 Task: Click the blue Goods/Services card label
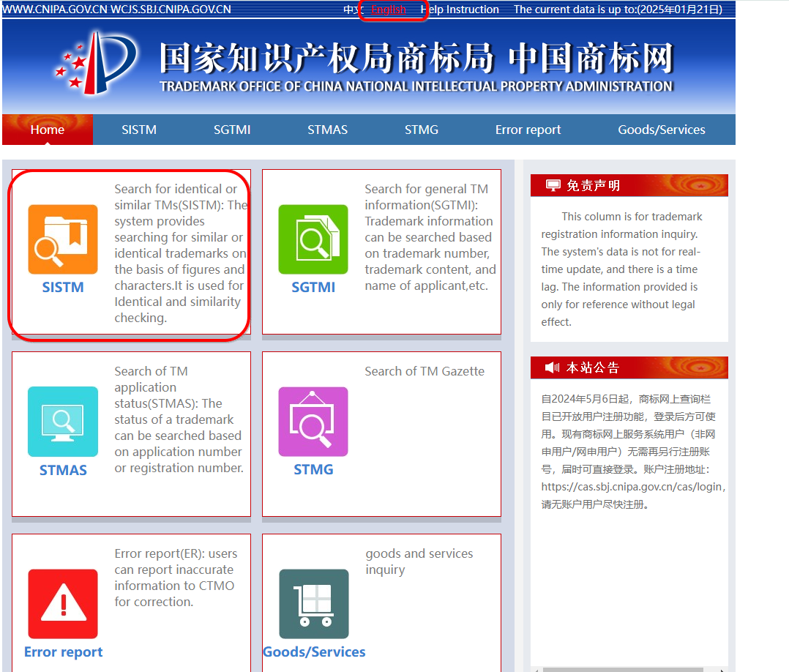(x=314, y=652)
